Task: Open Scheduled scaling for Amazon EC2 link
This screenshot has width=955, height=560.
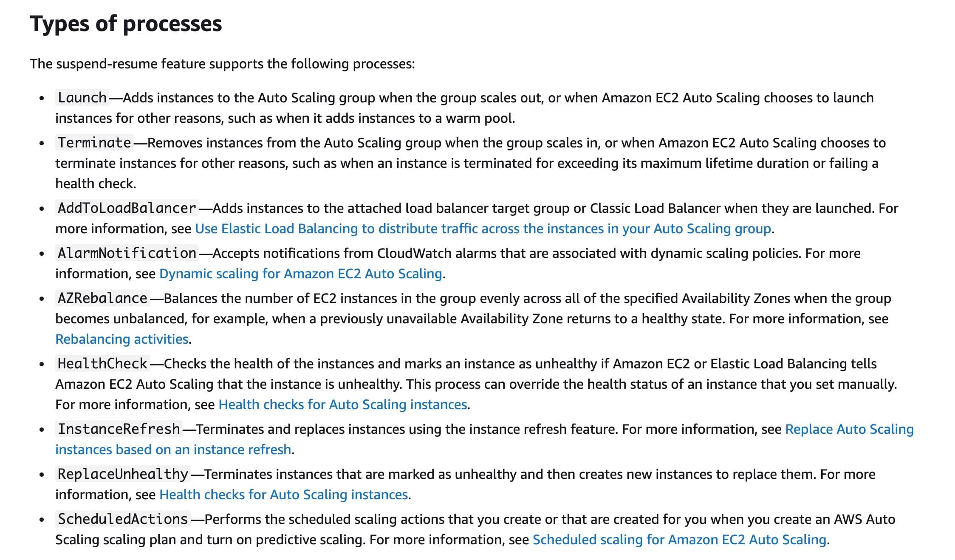Action: click(x=679, y=540)
